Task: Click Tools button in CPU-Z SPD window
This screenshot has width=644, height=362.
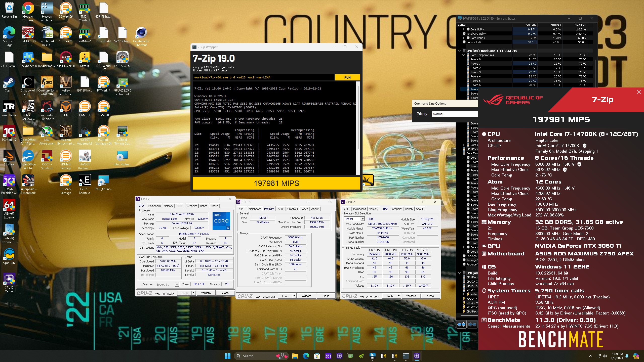Action: pos(390,296)
